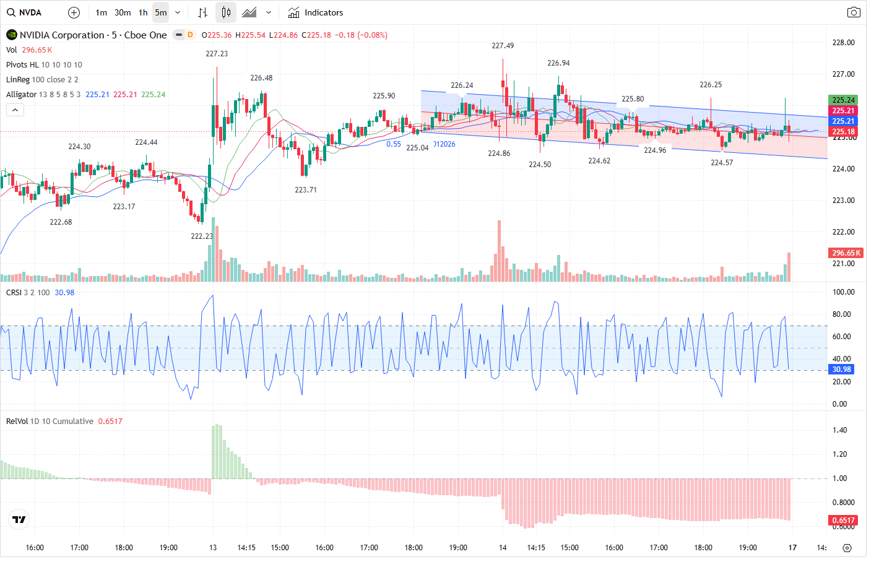Screen dimensions: 879x588
Task: Select the 30m interval
Action: point(123,12)
